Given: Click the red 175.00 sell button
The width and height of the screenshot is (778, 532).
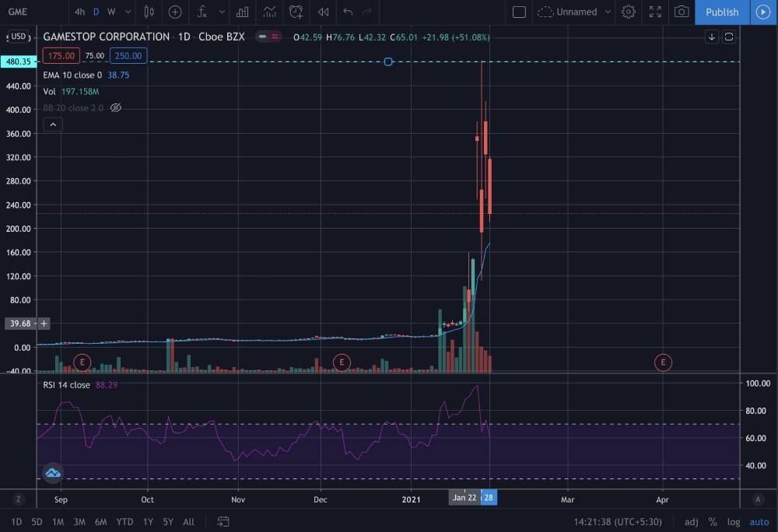Looking at the screenshot, I should pyautogui.click(x=61, y=55).
